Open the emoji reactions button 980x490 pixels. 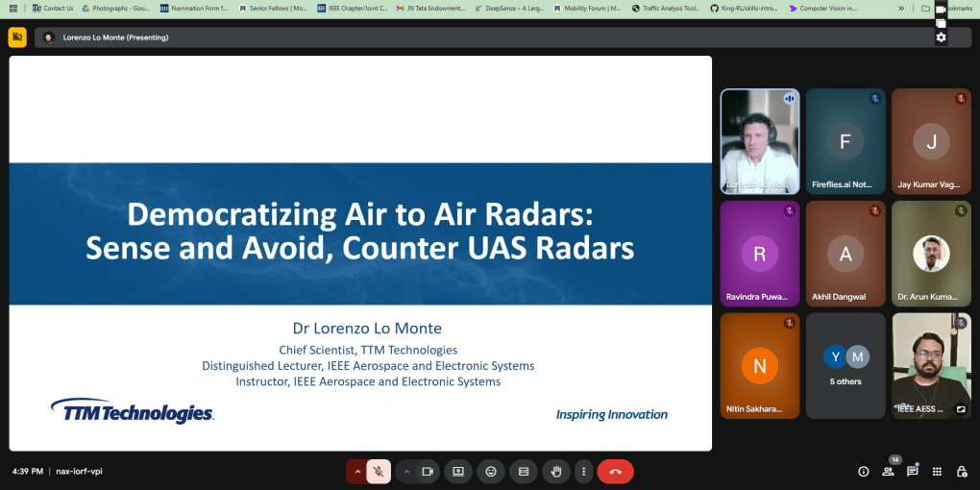tap(491, 471)
